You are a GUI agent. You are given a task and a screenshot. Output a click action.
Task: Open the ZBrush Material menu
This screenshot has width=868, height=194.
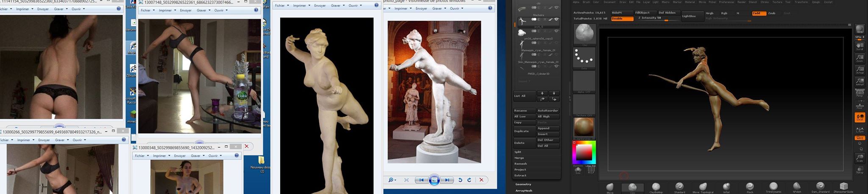point(690,2)
